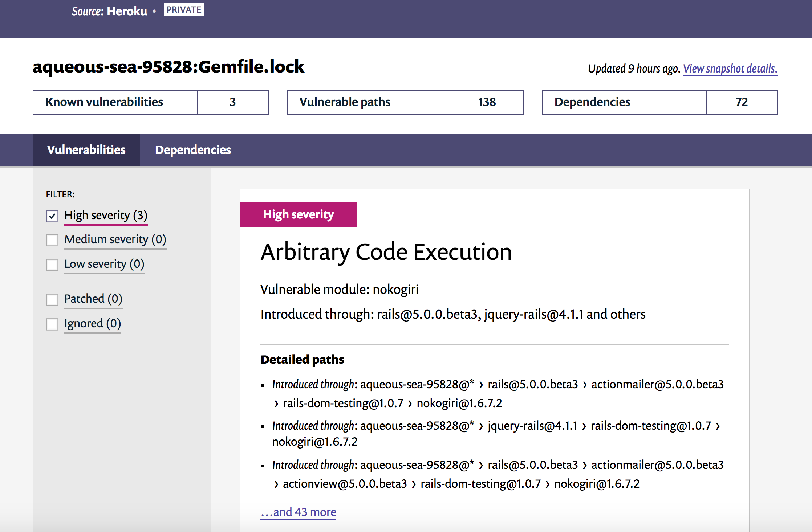
Task: Enable the Medium severity filter checkbox
Action: click(52, 240)
